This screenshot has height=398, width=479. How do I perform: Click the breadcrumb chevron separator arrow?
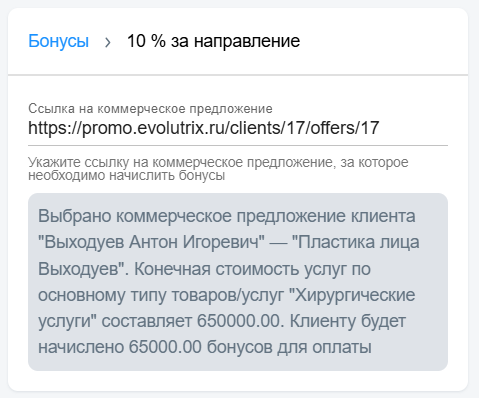(108, 42)
